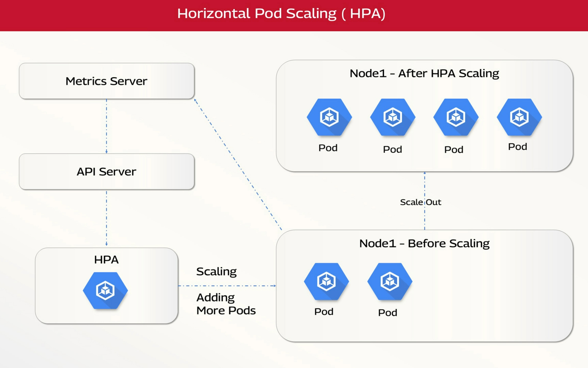Screen dimensions: 588x368
Task: Select third pod icon in After HPA Scaling node
Action: (456, 117)
